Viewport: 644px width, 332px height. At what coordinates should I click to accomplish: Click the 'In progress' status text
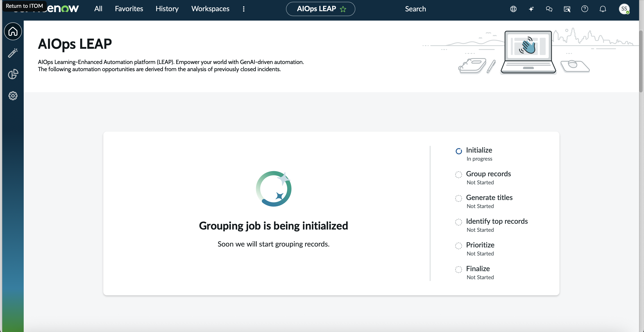click(479, 159)
